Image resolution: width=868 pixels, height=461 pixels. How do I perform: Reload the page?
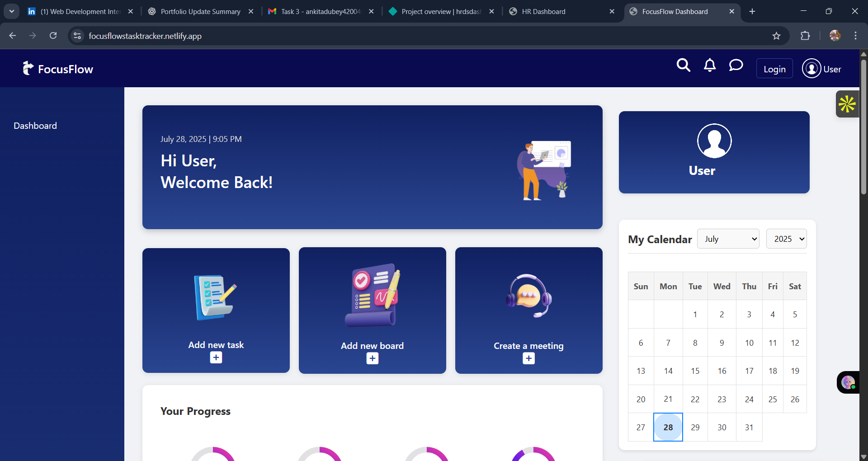point(53,36)
